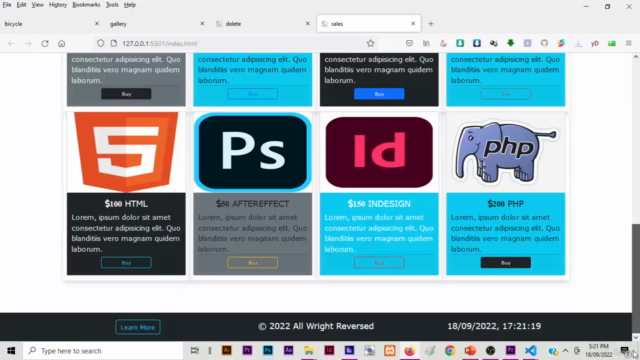Click the PHP elephant logo image

[x=506, y=152]
